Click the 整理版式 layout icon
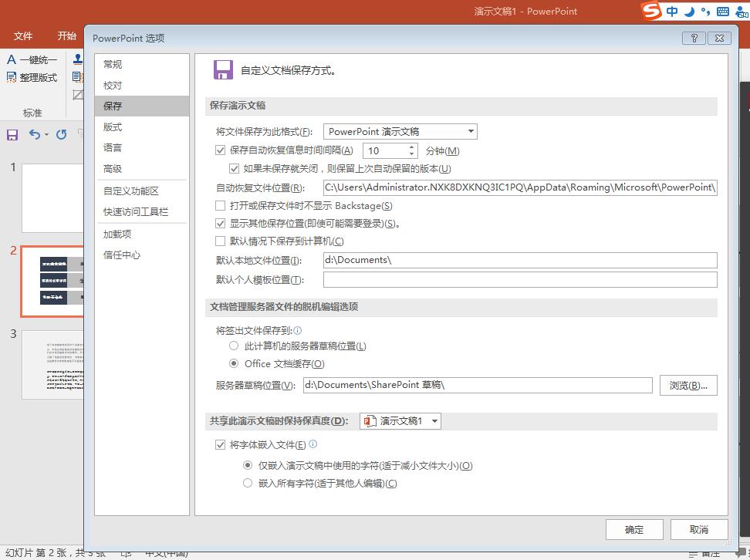This screenshot has height=560, width=750. click(12, 77)
